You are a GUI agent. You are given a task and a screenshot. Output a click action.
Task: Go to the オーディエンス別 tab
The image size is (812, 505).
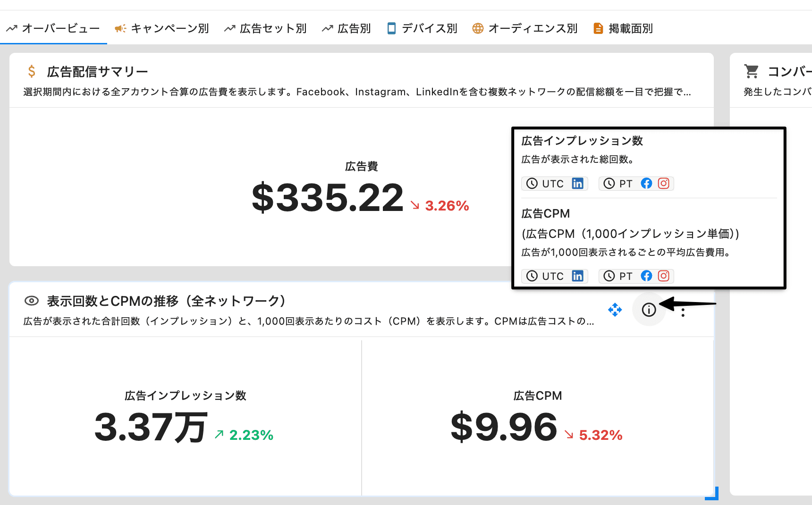click(x=525, y=28)
